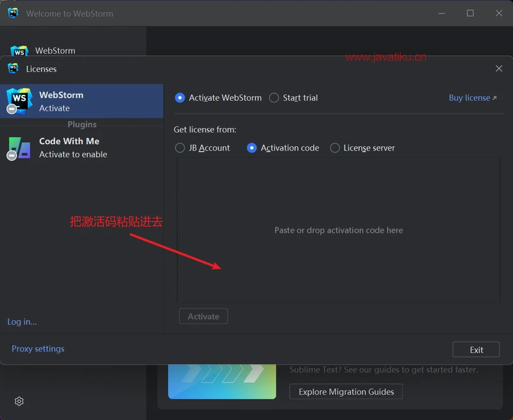The height and width of the screenshot is (420, 513).
Task: Click the WS app icon in the title bar
Action: (13, 13)
